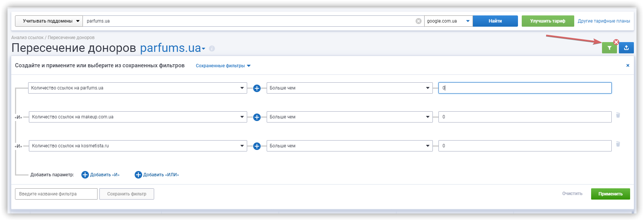Click Пересечение доноров breadcrumb text

pos(71,38)
